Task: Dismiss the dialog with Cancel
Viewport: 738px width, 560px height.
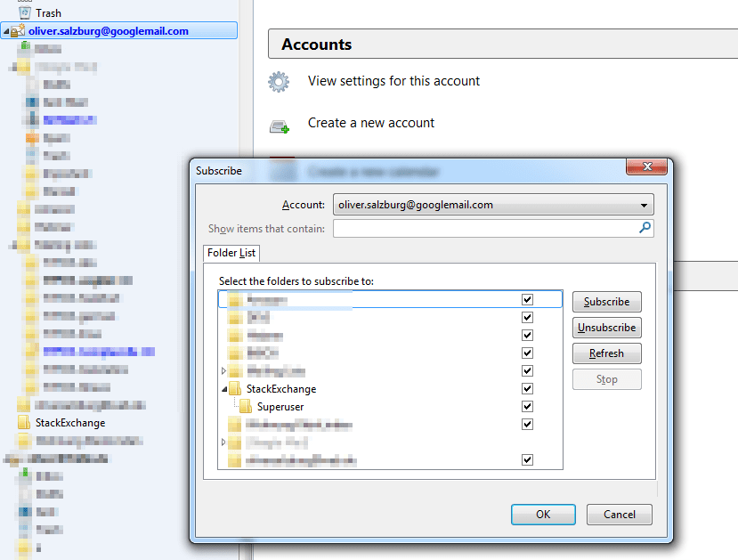Action: pos(619,515)
